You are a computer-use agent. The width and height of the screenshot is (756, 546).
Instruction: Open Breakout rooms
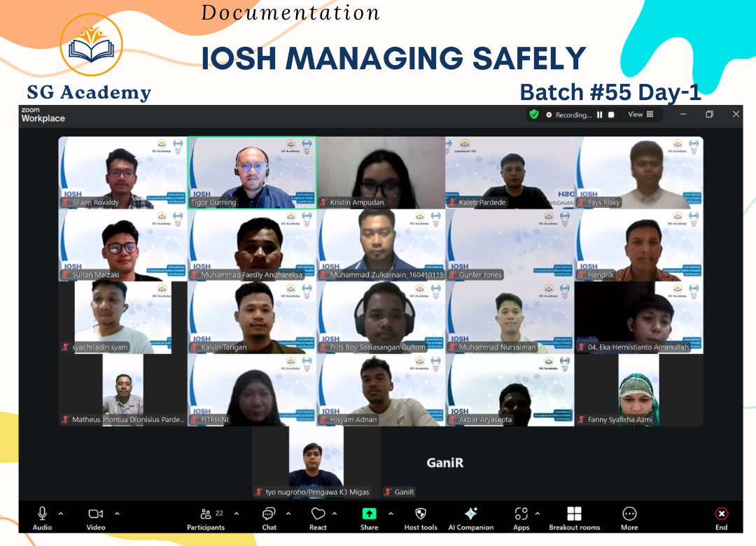[x=574, y=518]
